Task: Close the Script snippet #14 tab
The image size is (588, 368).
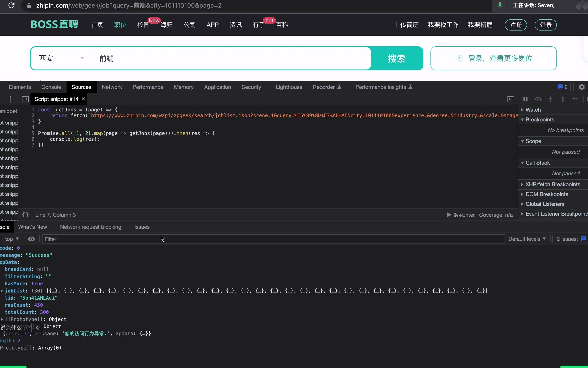Action: click(x=83, y=99)
